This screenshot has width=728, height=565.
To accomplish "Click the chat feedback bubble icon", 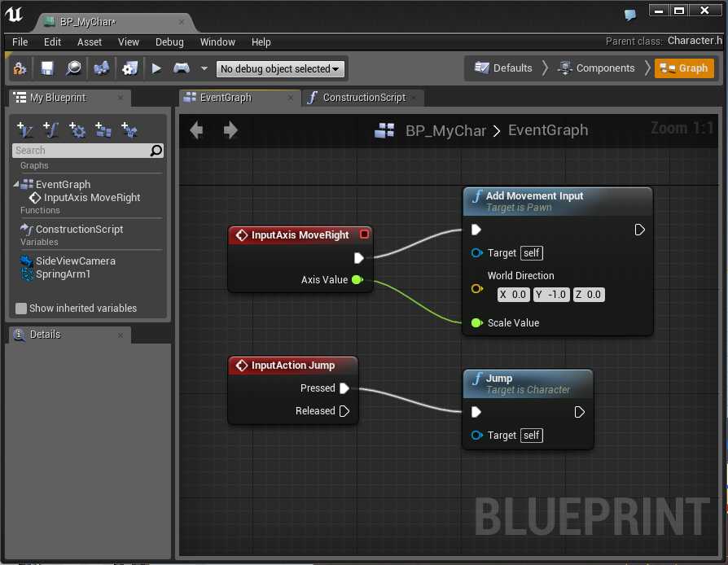I will [630, 15].
